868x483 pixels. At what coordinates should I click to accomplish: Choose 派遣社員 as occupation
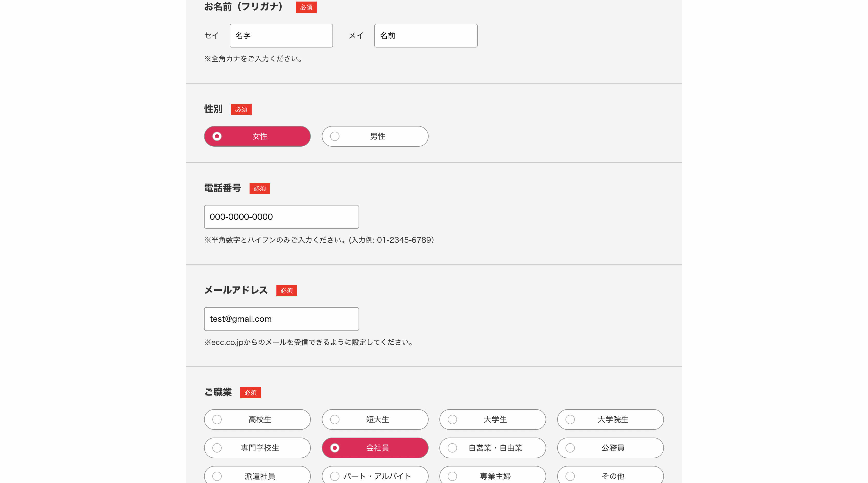click(x=257, y=475)
